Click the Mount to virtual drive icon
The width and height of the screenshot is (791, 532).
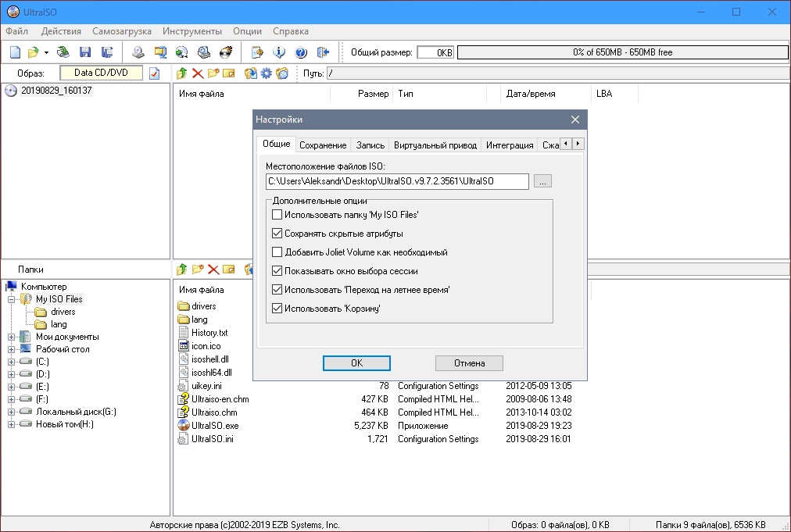point(204,52)
